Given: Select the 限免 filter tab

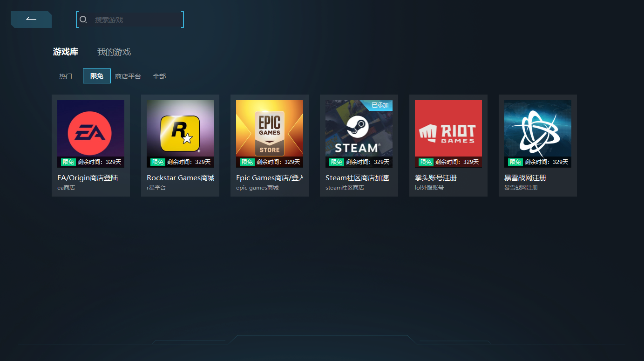Looking at the screenshot, I should coord(97,76).
